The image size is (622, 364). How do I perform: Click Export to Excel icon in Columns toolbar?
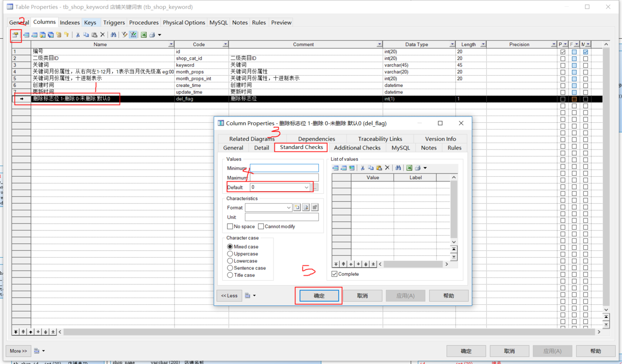(x=144, y=35)
